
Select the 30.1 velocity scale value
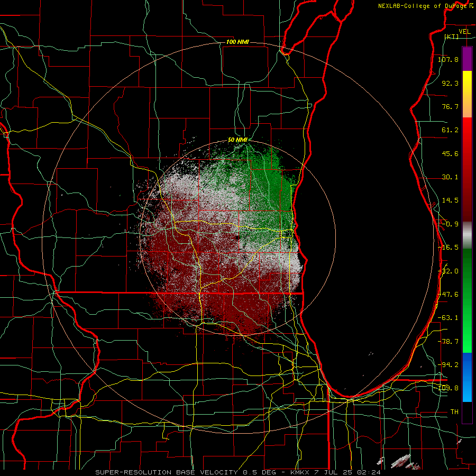click(x=450, y=177)
